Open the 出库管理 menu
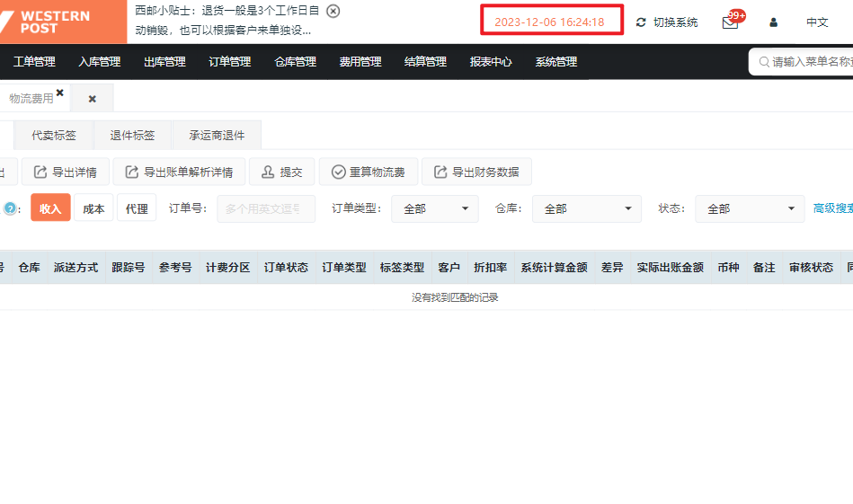The width and height of the screenshot is (853, 504). tap(164, 62)
